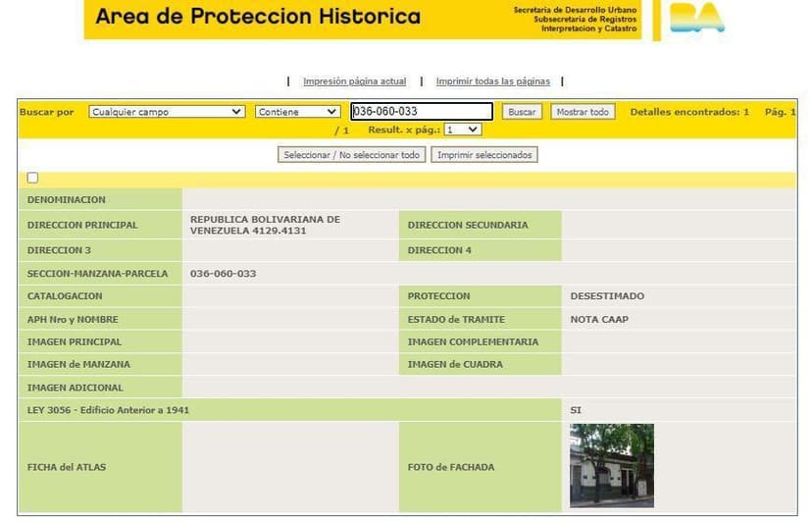Click the Area de Proteccion Historica banner title
The width and height of the screenshot is (812, 522).
click(258, 17)
